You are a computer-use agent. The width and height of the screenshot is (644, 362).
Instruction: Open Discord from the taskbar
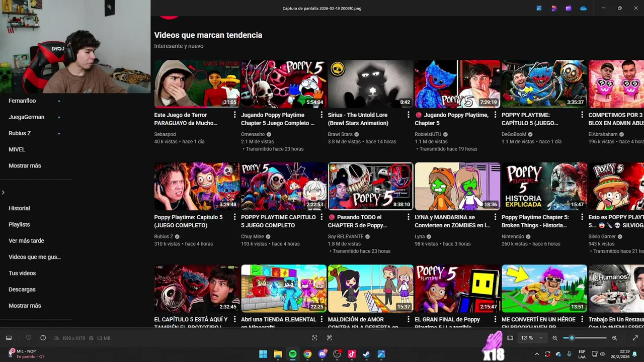pyautogui.click(x=323, y=354)
